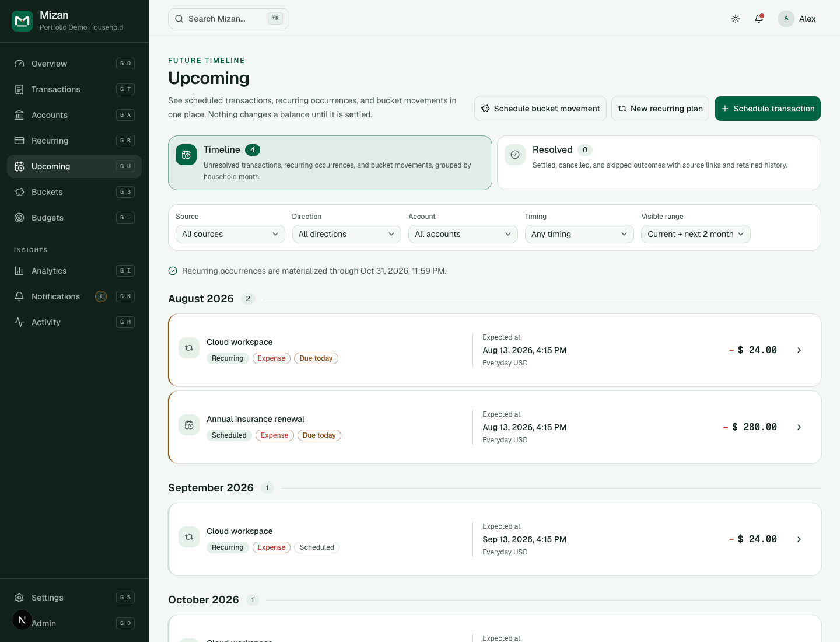Image resolution: width=840 pixels, height=642 pixels.
Task: Click the Mizan logo icon
Action: tap(22, 21)
